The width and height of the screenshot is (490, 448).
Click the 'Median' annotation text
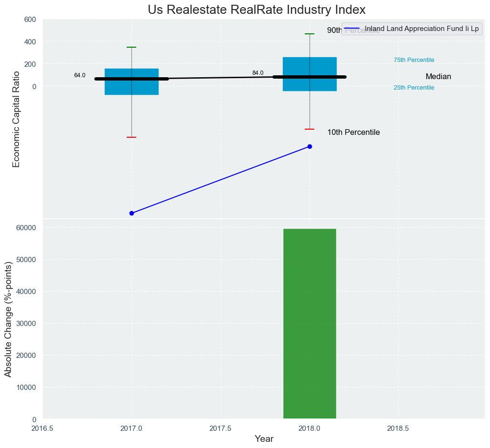[438, 77]
